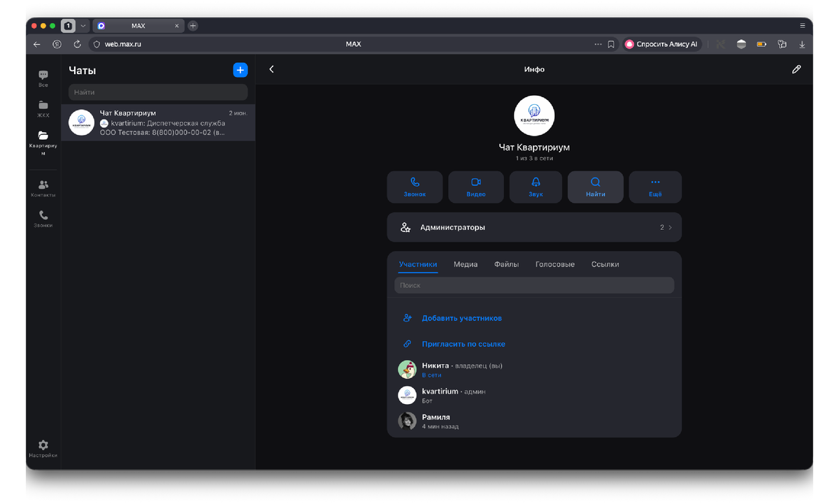The width and height of the screenshot is (839, 504).
Task: Open the Контакты section
Action: pyautogui.click(x=43, y=189)
